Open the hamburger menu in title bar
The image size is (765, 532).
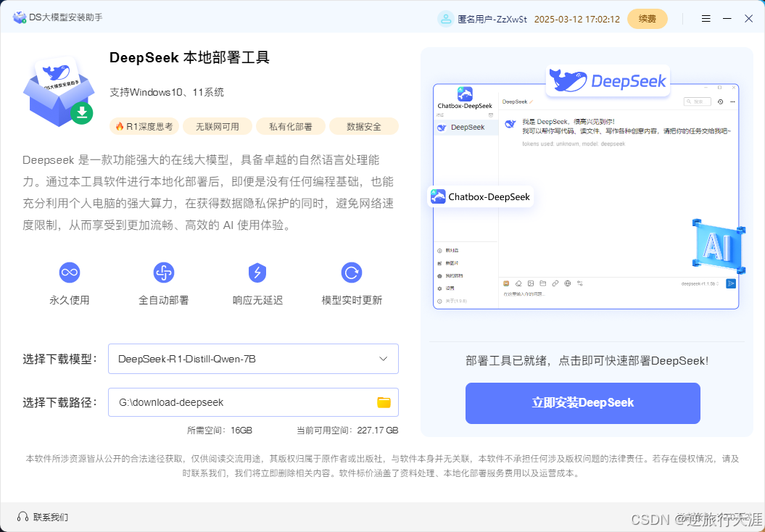(x=706, y=19)
